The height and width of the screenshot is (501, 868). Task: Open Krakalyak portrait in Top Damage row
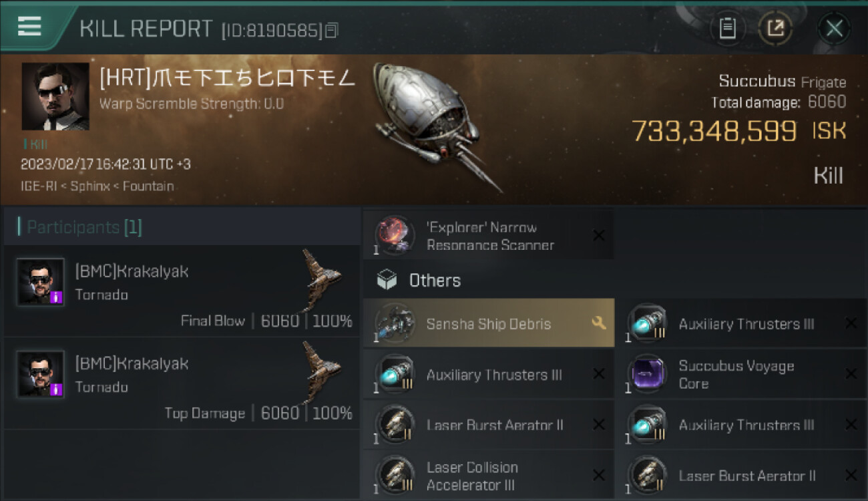point(41,374)
